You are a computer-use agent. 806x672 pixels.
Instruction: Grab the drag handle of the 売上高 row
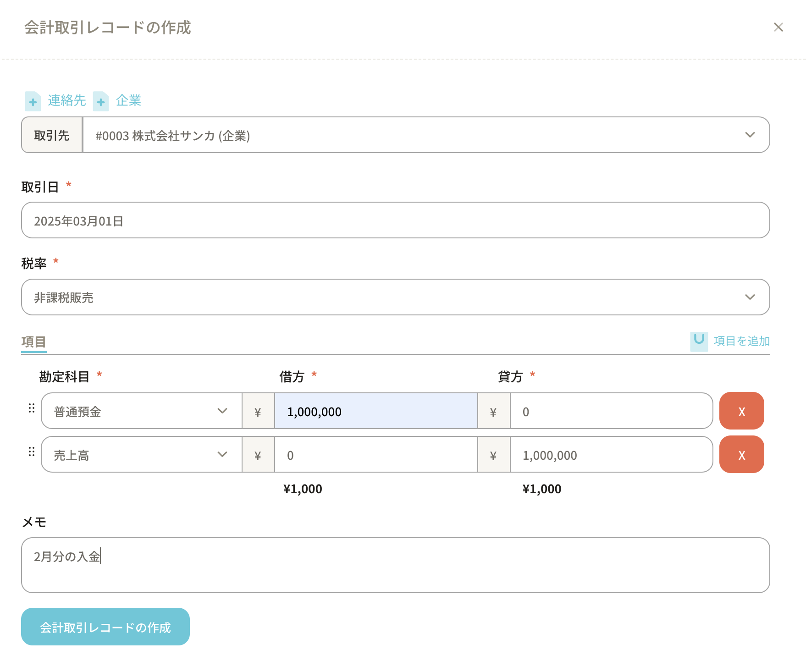(32, 452)
